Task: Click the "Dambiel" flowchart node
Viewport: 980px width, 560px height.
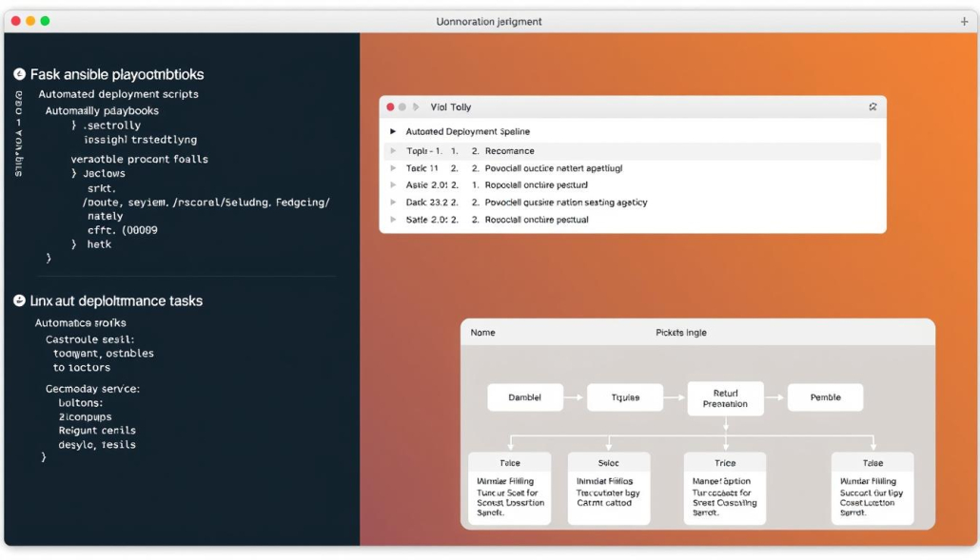Action: click(x=526, y=396)
